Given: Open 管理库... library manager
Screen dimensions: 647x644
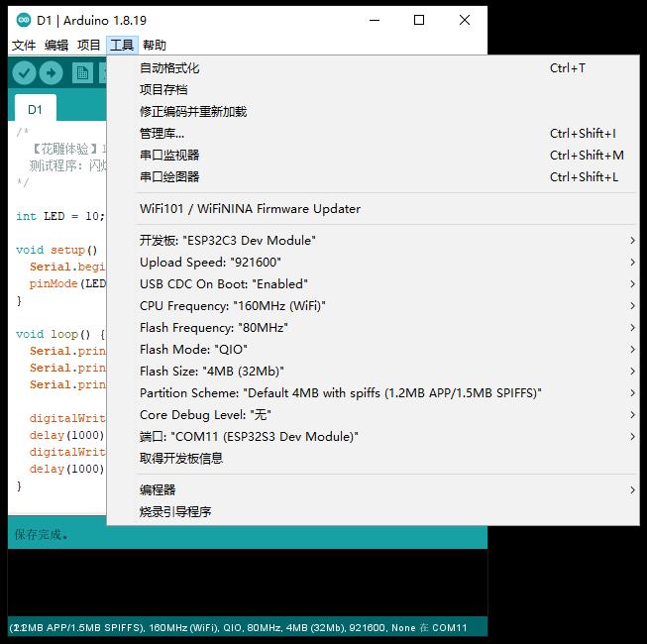Looking at the screenshot, I should pos(371,133).
